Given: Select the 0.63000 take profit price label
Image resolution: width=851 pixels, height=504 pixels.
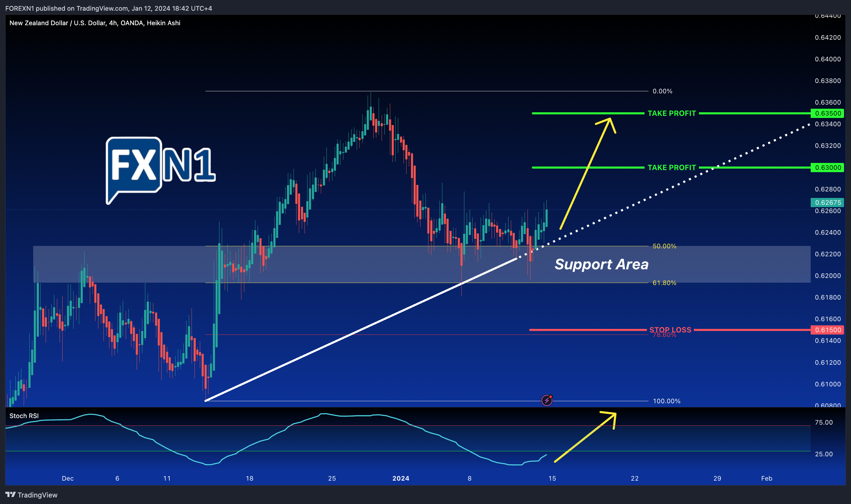Looking at the screenshot, I should [x=827, y=167].
